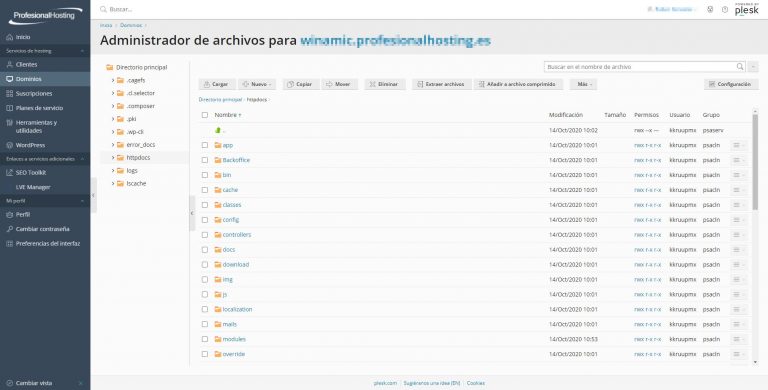The height and width of the screenshot is (390, 768).
Task: Expand the logs tree folder
Action: click(x=113, y=171)
